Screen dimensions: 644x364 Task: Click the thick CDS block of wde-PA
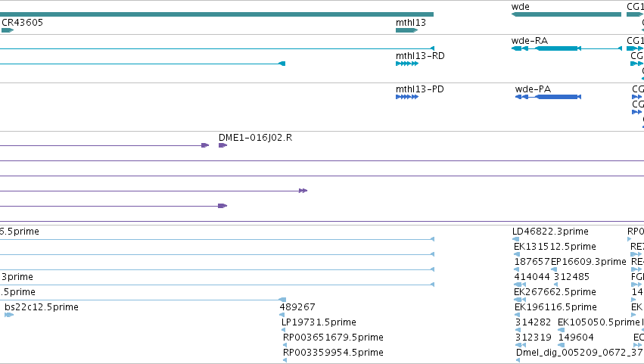557,97
